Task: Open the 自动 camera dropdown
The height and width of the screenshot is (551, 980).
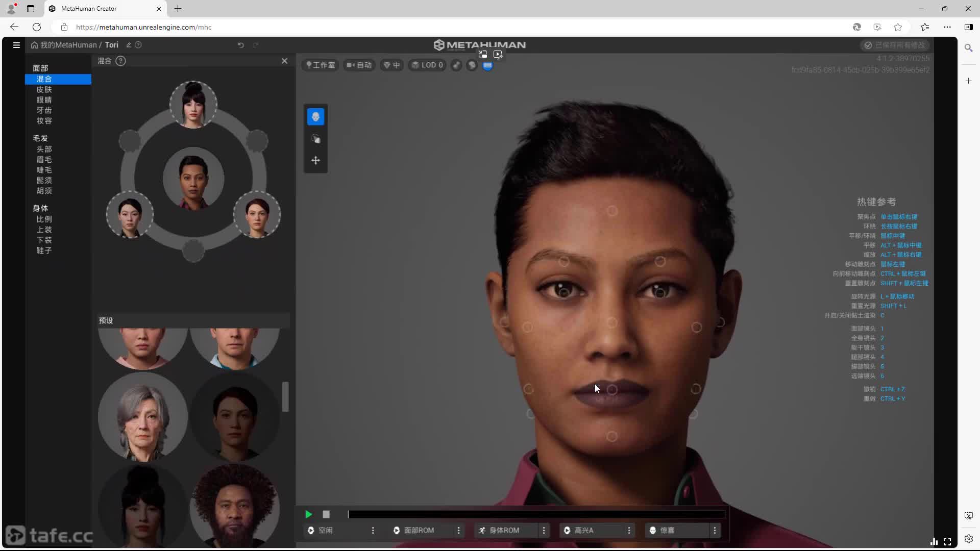Action: click(x=359, y=65)
